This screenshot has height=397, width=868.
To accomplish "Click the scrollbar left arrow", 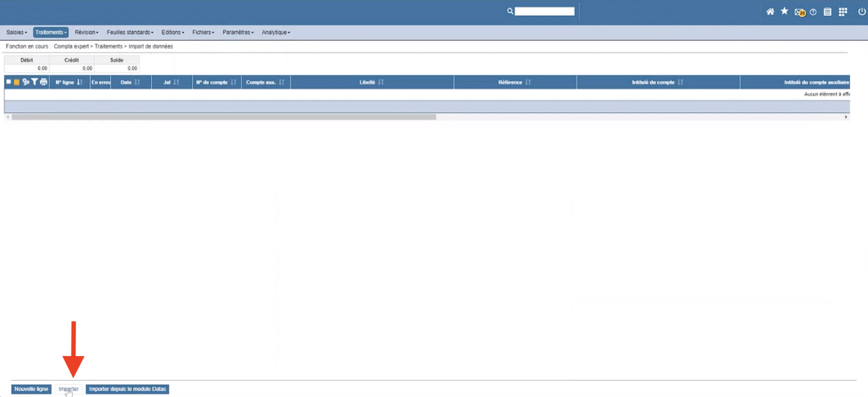I will point(8,117).
